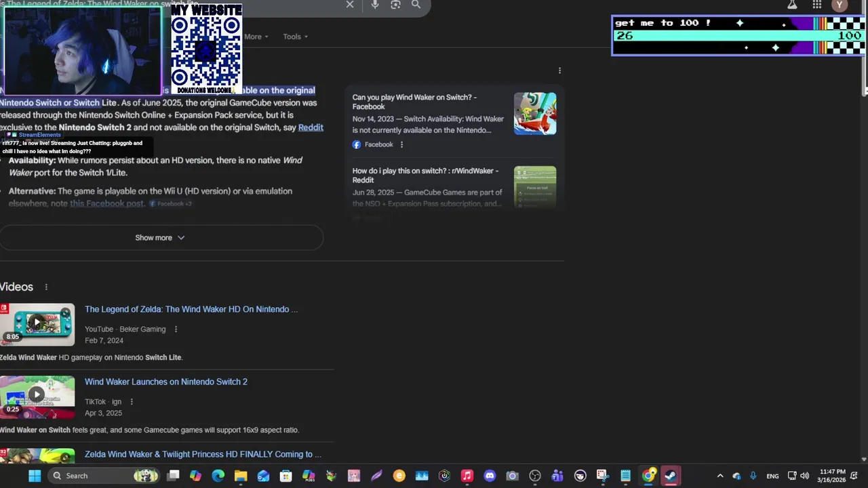Open 'this Facebook post' link
Viewport: 868px width, 488px height.
click(107, 203)
